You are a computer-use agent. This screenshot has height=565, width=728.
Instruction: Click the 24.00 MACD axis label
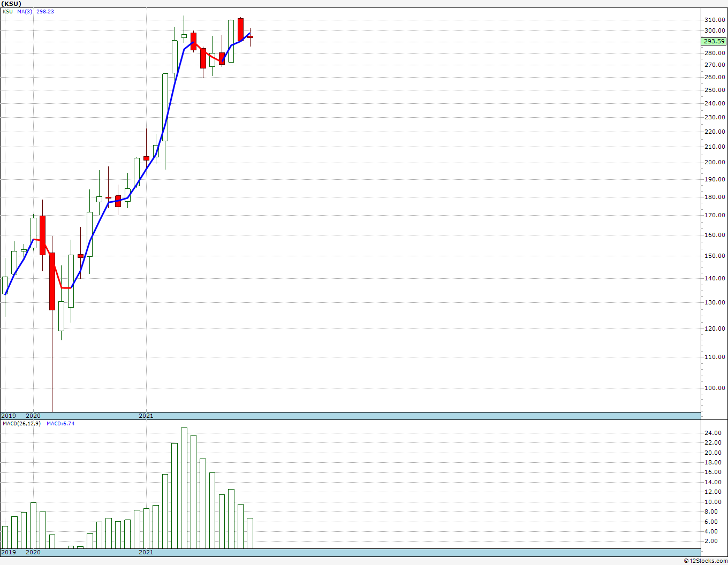click(x=712, y=433)
